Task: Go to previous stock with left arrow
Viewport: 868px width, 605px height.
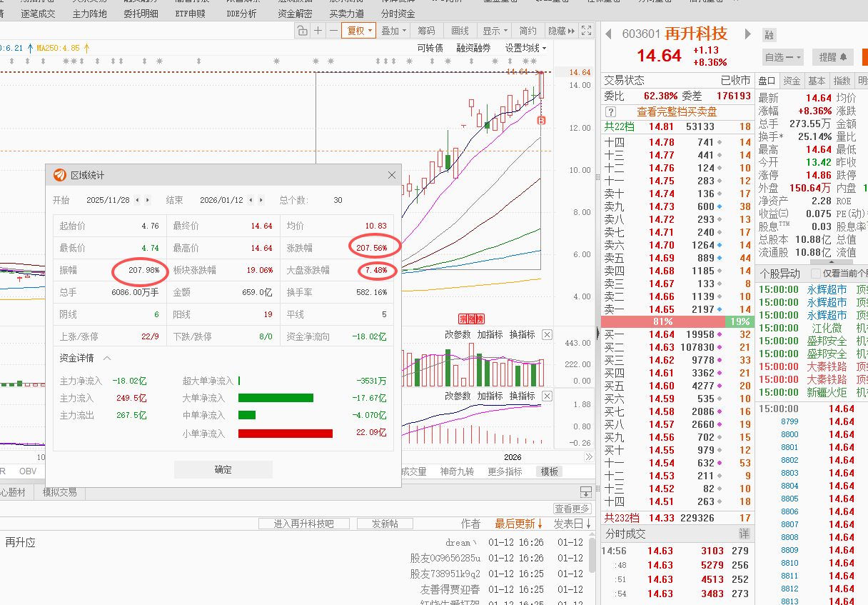Action: tap(608, 34)
